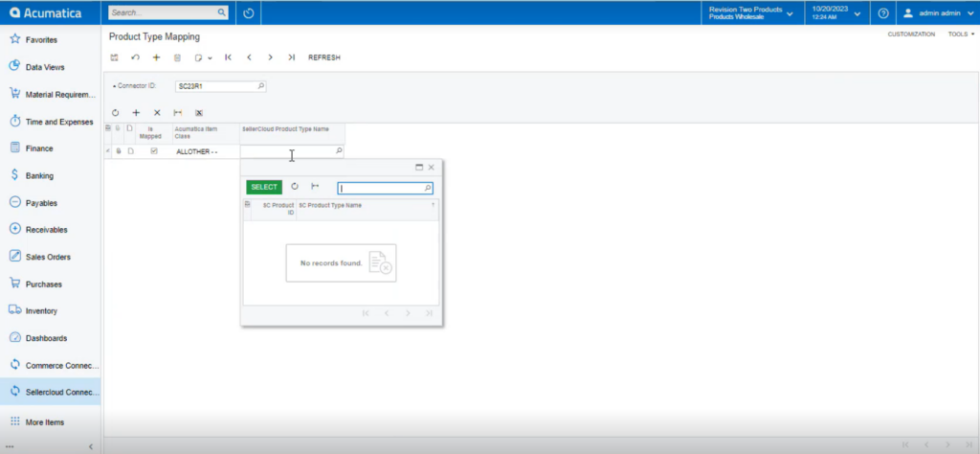Fit columns in lookup popup
The width and height of the screenshot is (980, 454).
click(315, 187)
